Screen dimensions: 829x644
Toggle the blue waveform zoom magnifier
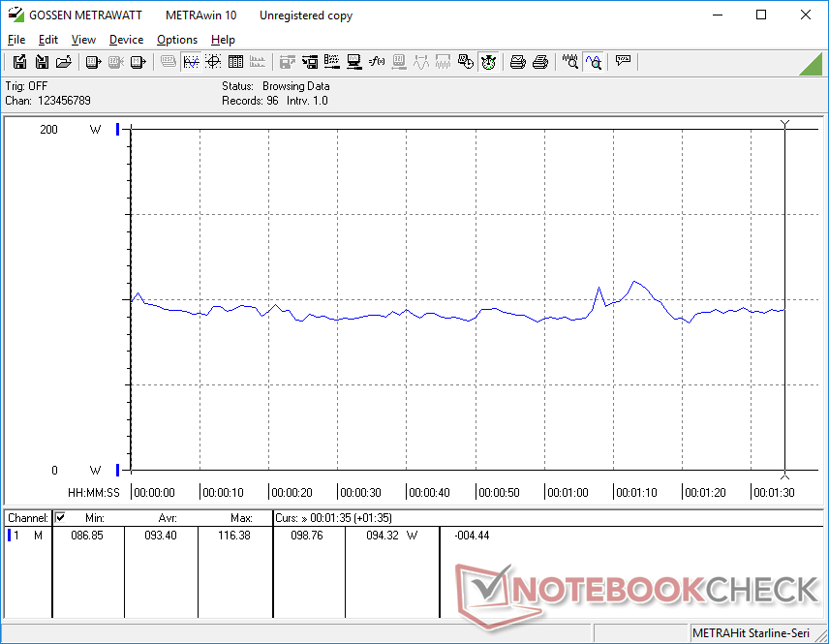tap(594, 62)
